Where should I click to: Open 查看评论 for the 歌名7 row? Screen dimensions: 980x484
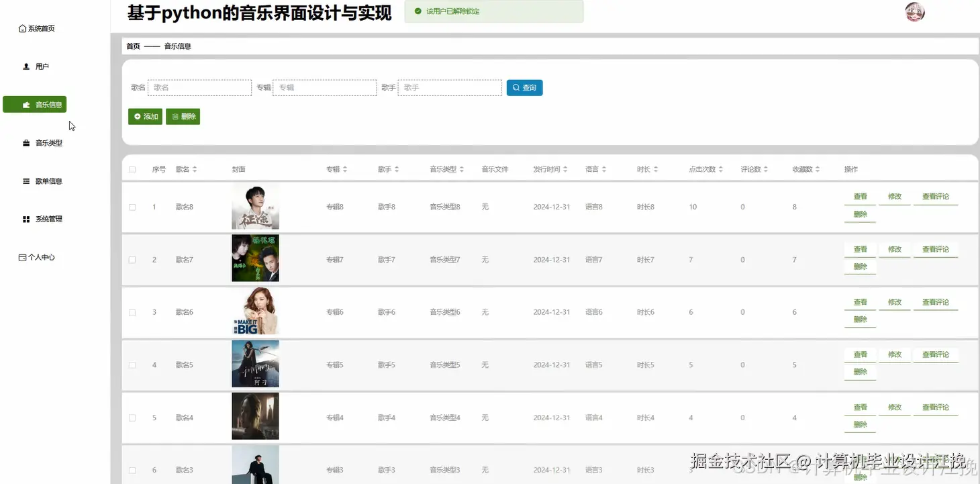point(935,249)
